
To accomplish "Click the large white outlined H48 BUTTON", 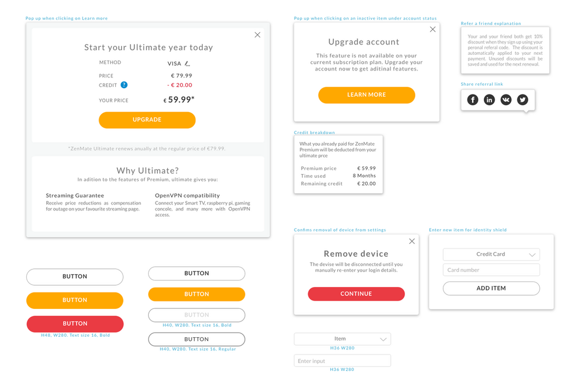I will pyautogui.click(x=75, y=277).
